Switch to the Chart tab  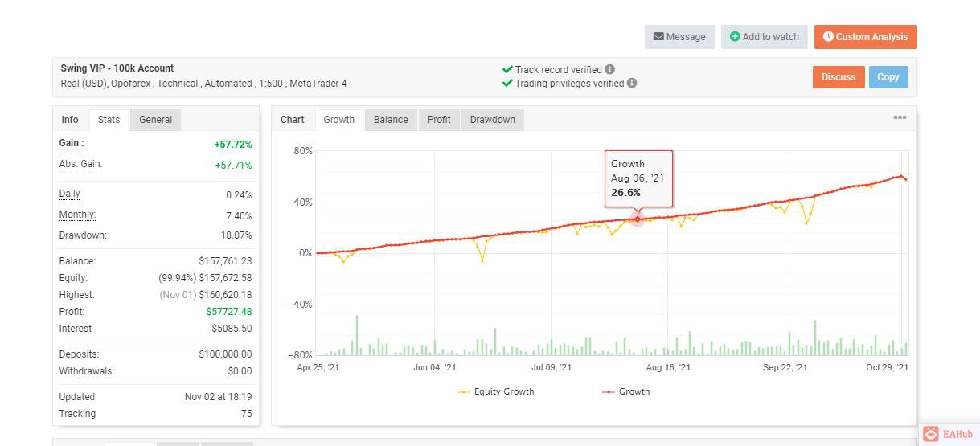point(292,120)
